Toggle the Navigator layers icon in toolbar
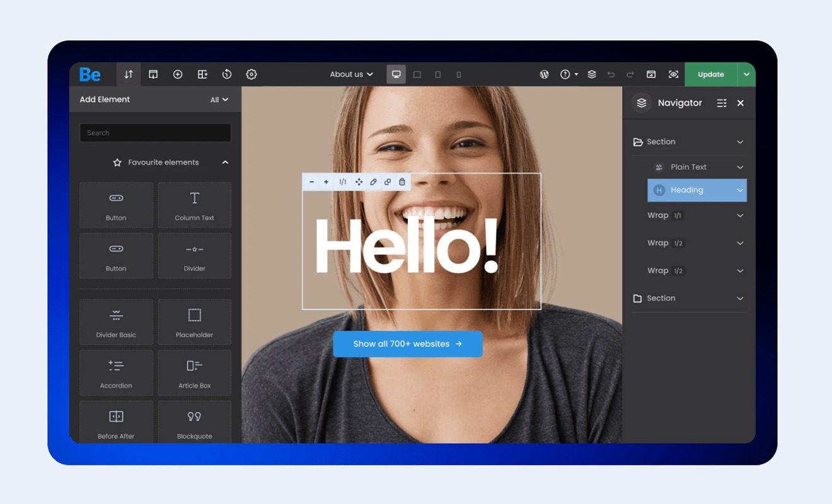832x504 pixels. (592, 74)
